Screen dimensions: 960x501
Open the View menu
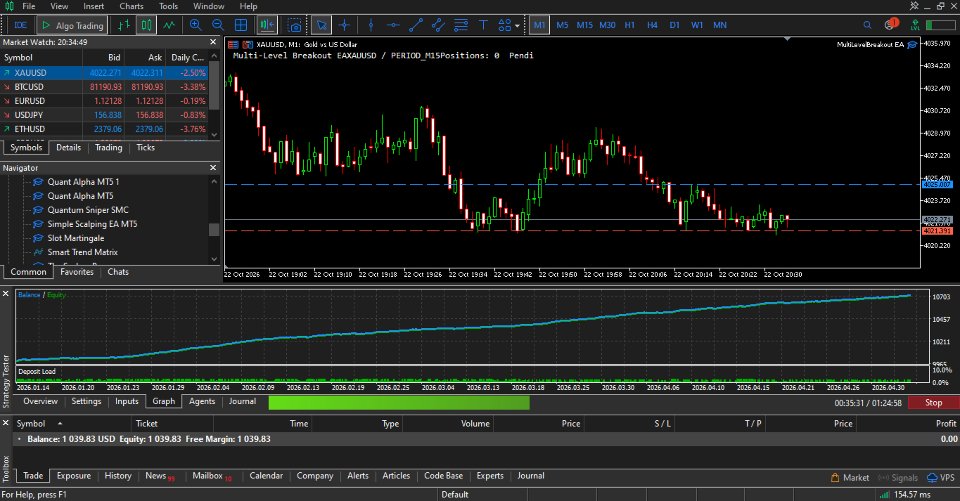(x=59, y=6)
